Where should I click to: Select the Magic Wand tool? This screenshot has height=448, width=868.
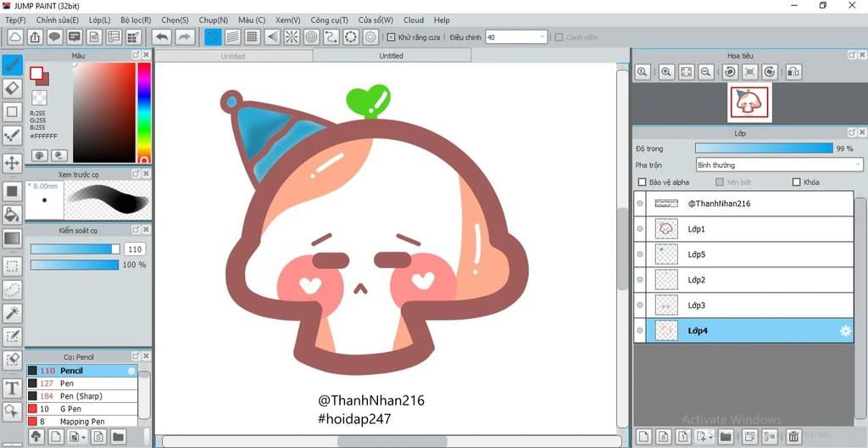point(12,313)
